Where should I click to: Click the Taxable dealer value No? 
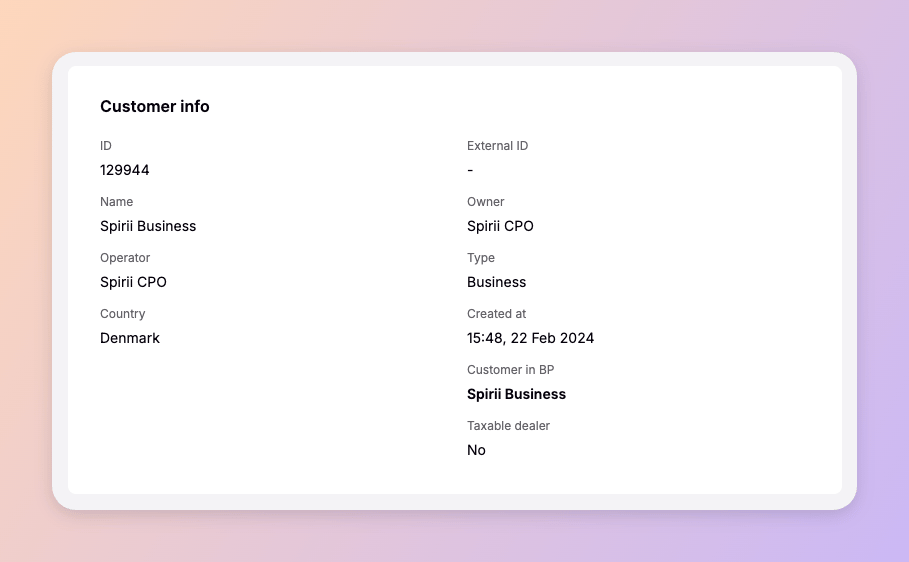477,450
